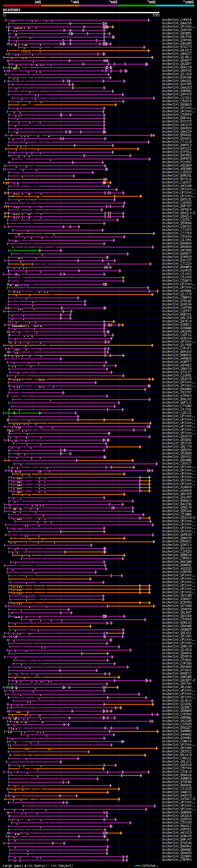Image resolution: width=197 pixels, height=868 pixels.
Task: Click hit label UniRef100_B4UHB4
Action: (177, 389)
